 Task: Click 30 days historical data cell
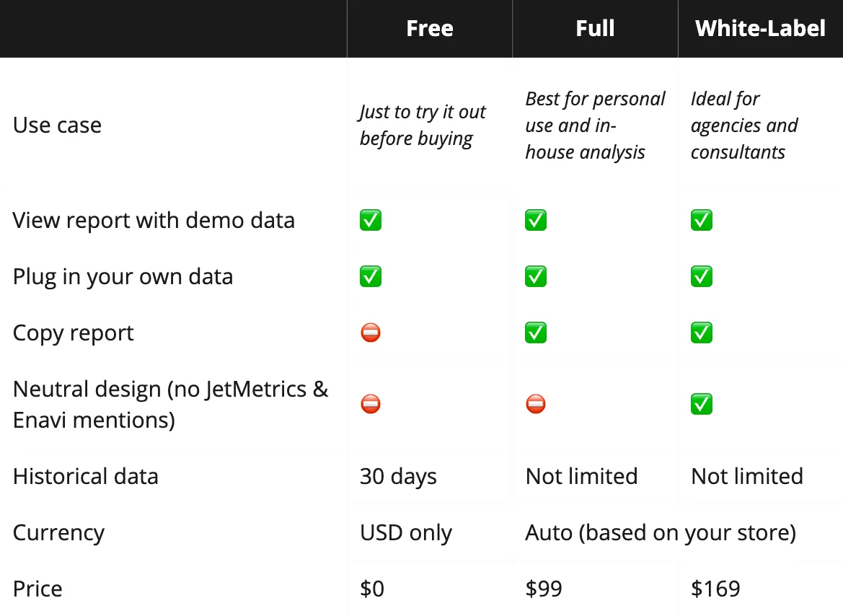coord(398,477)
